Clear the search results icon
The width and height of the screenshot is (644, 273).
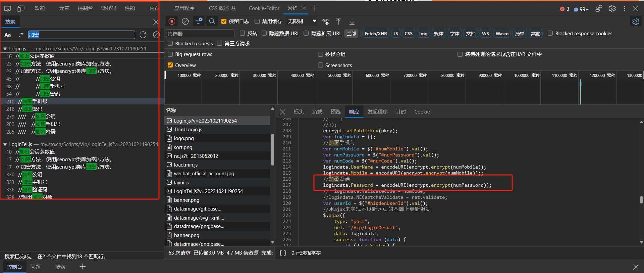(x=156, y=35)
